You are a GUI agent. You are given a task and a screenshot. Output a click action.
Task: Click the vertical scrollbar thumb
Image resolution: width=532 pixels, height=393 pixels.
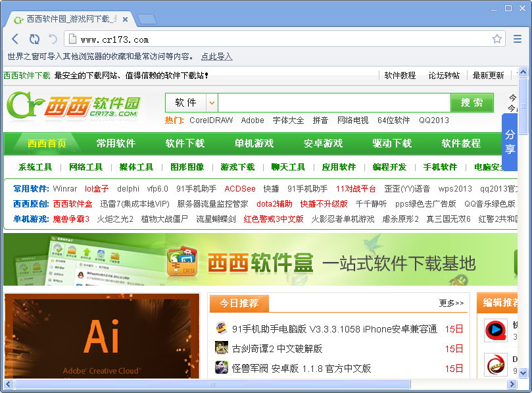point(523,106)
